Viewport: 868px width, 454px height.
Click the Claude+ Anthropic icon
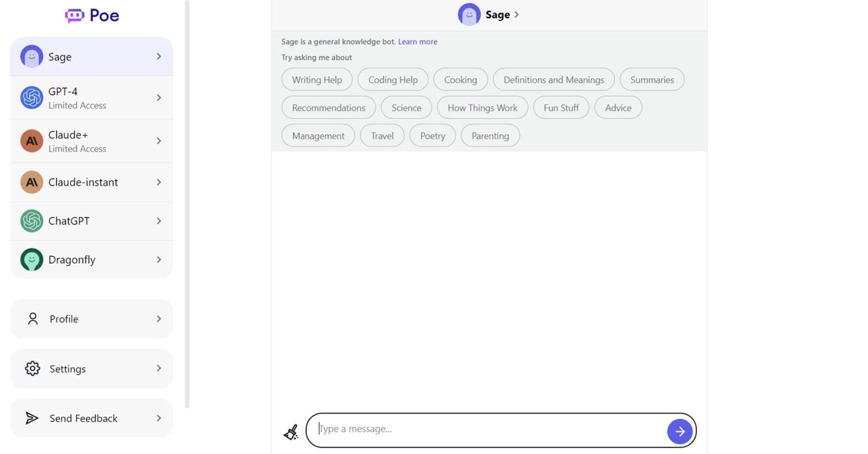coord(32,141)
